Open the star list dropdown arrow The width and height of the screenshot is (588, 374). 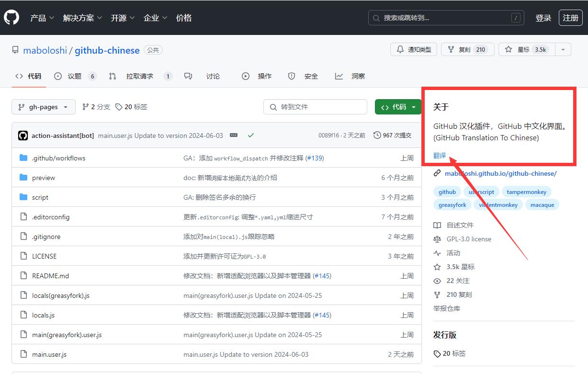(x=563, y=49)
